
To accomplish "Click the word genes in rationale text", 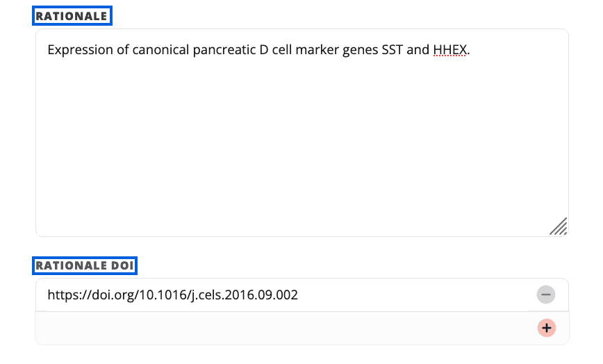I will pos(360,50).
